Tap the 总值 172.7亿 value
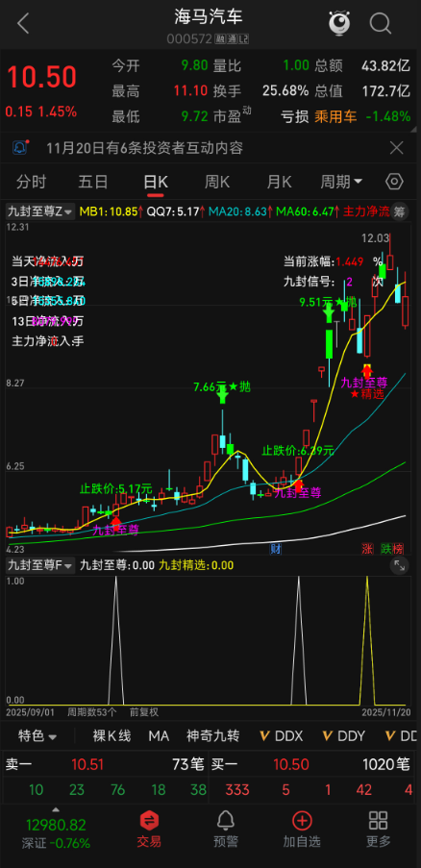The image size is (421, 868). point(385,90)
